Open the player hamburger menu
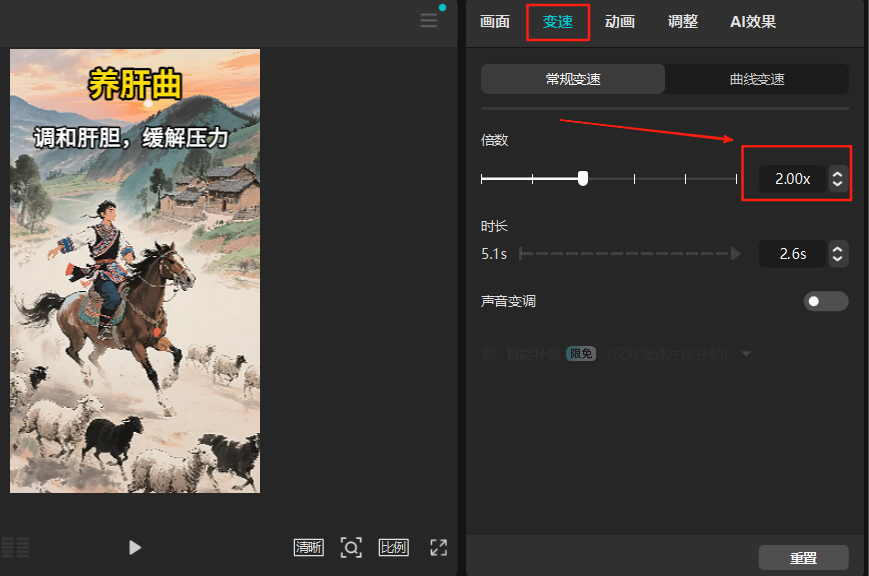This screenshot has height=576, width=869. (x=428, y=21)
